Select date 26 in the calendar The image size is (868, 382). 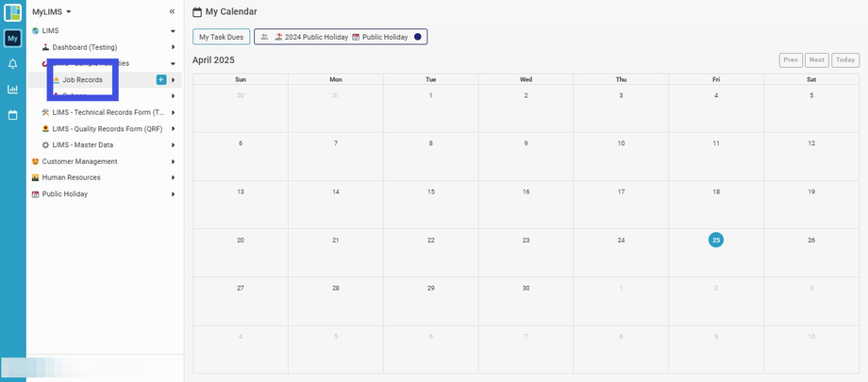coord(811,240)
